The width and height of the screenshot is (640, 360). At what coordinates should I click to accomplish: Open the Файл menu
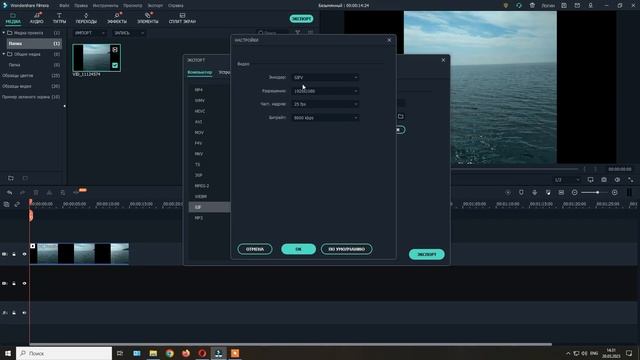pos(64,6)
